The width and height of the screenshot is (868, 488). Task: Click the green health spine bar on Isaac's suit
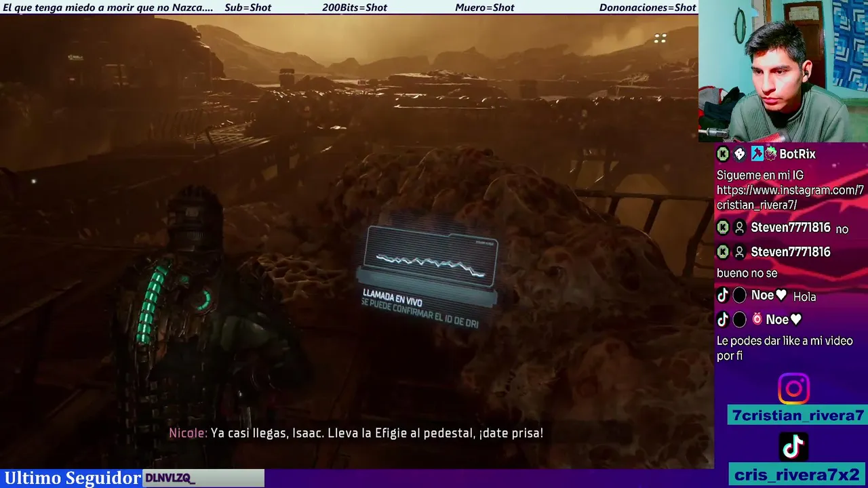coord(151,304)
